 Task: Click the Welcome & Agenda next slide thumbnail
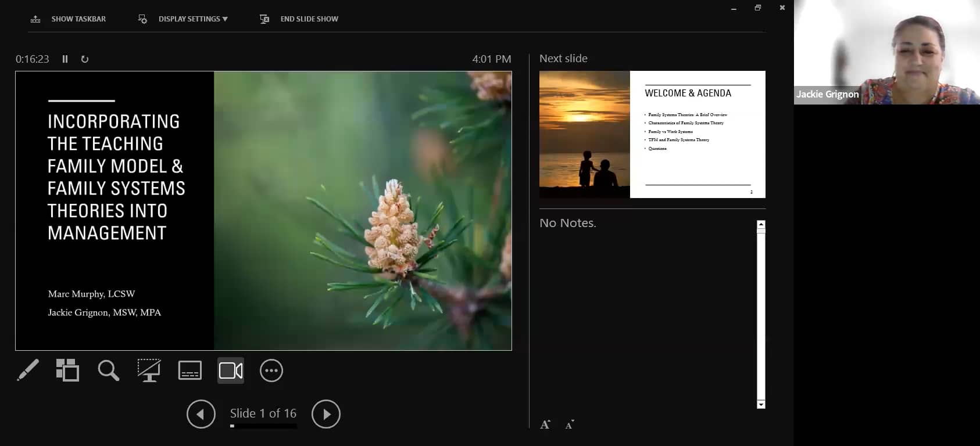pyautogui.click(x=652, y=134)
